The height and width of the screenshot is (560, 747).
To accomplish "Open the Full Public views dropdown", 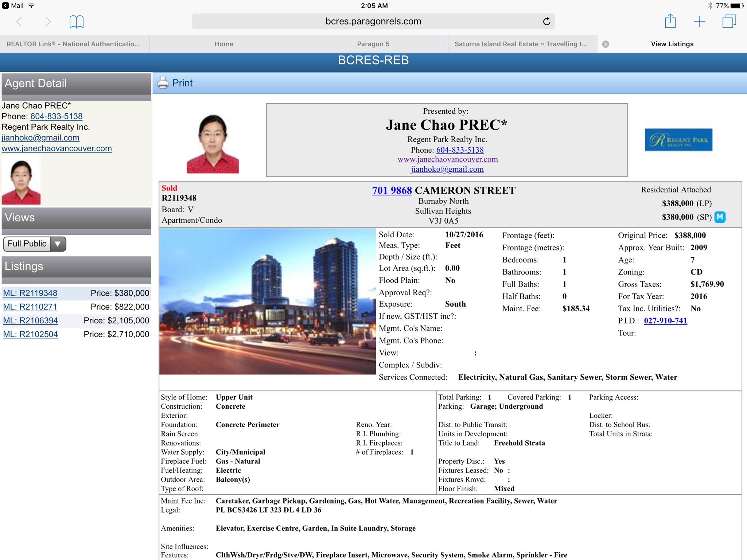I will tap(35, 244).
